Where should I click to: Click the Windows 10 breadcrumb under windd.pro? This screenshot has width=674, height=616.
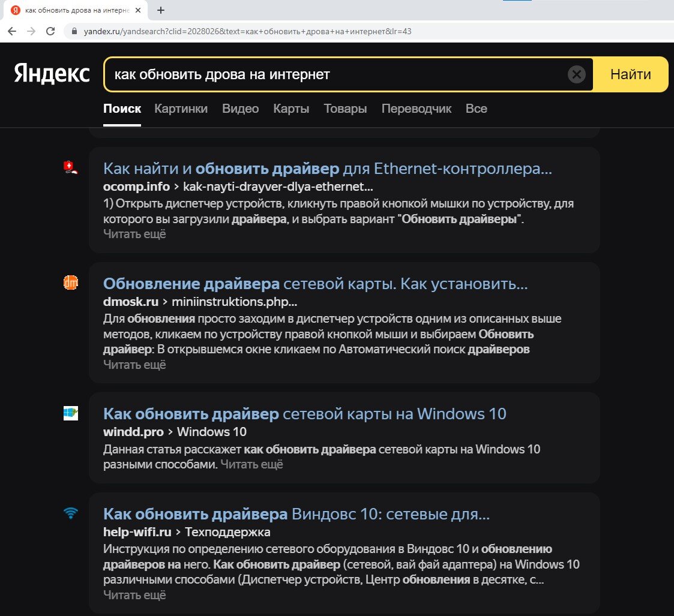click(211, 432)
